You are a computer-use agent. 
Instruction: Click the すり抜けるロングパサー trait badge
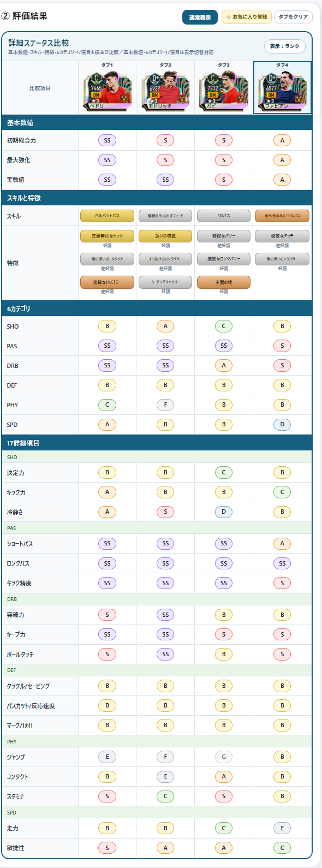tap(165, 259)
